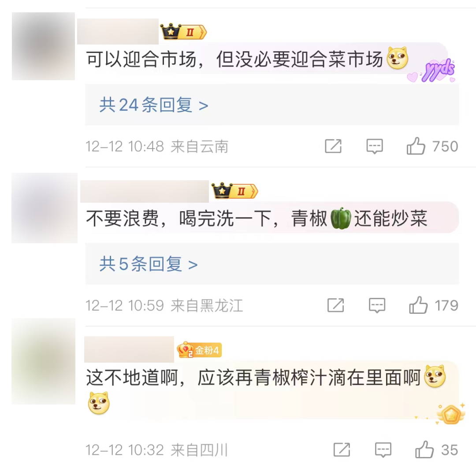Reply to the comment from 四川
The height and width of the screenshot is (468, 476).
click(383, 450)
